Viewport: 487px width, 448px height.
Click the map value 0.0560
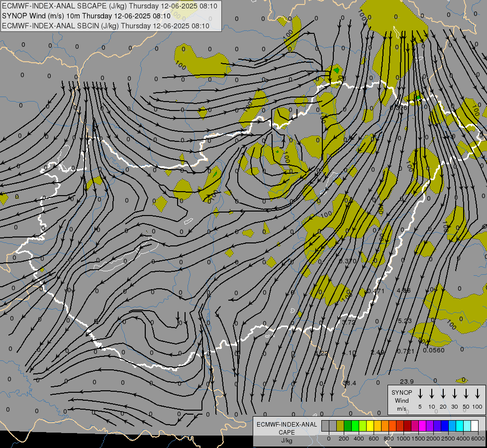434,350
